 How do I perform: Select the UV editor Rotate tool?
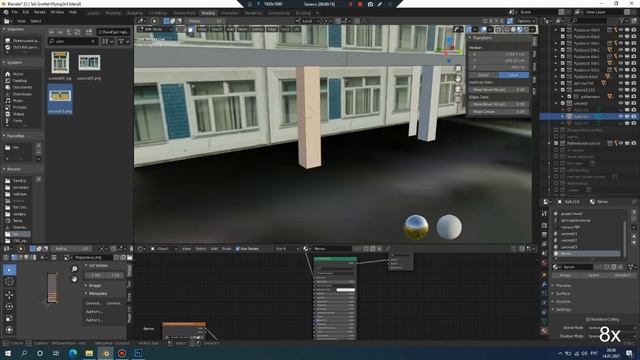click(9, 306)
